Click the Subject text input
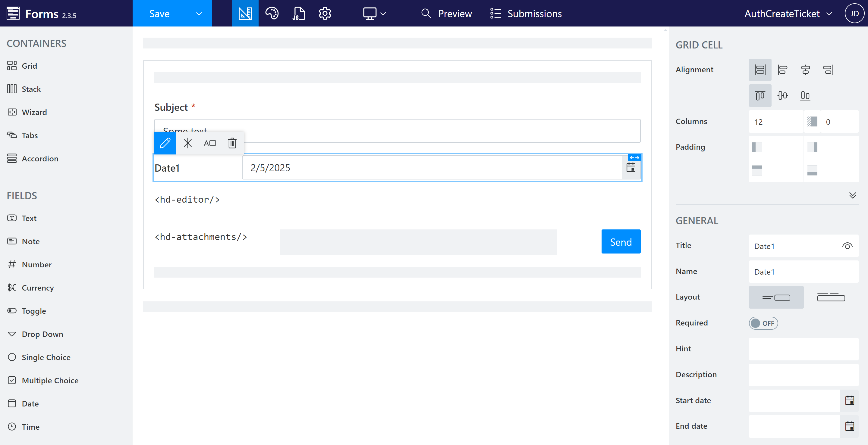The height and width of the screenshot is (445, 868). pos(397,131)
